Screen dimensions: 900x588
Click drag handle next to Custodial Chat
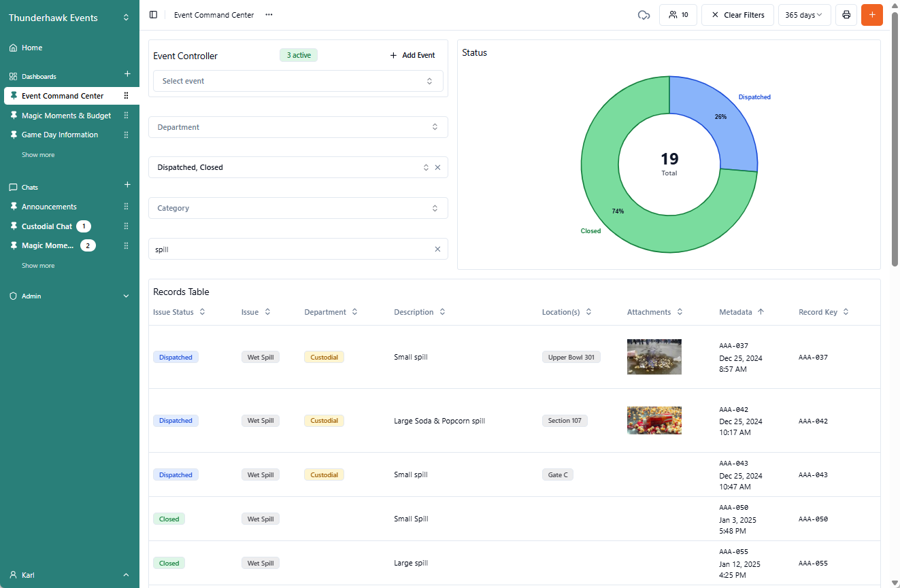(126, 226)
